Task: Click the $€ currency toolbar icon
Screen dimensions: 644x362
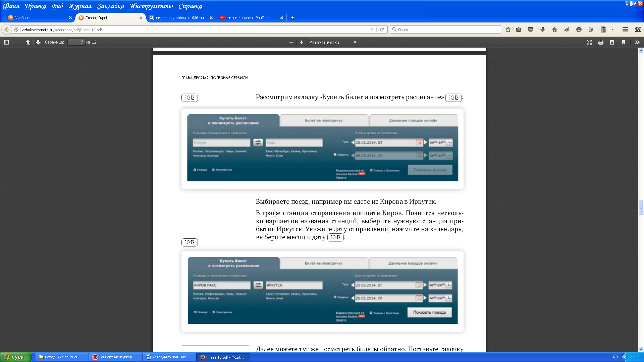Action: (x=638, y=29)
